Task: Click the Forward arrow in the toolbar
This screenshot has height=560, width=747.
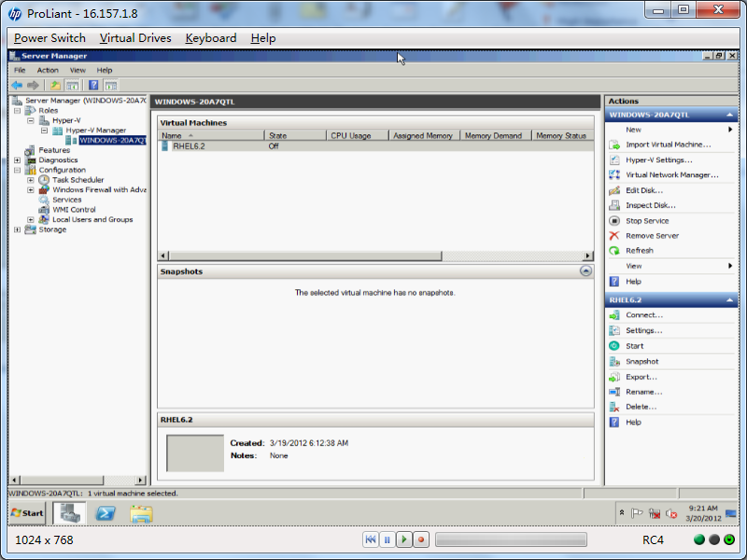Action: pos(33,85)
